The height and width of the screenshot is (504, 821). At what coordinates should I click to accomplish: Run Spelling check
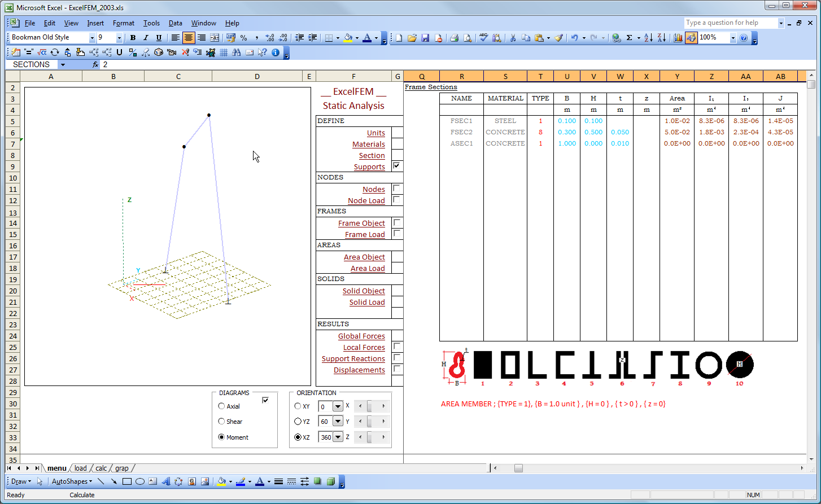pyautogui.click(x=483, y=38)
